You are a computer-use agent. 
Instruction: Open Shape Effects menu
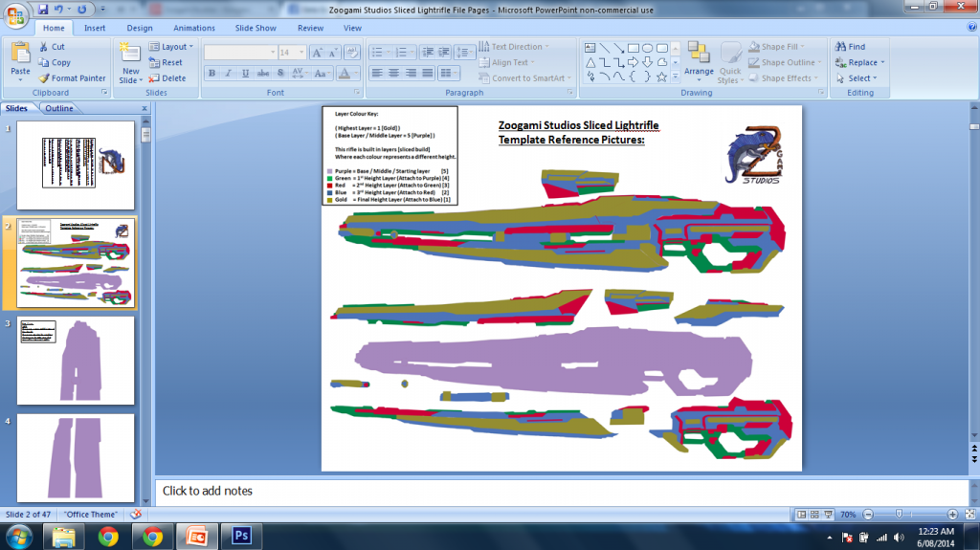click(783, 78)
